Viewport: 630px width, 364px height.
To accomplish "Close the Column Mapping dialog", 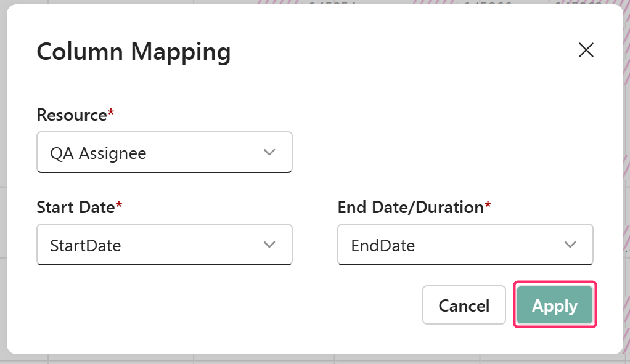I will pyautogui.click(x=586, y=51).
